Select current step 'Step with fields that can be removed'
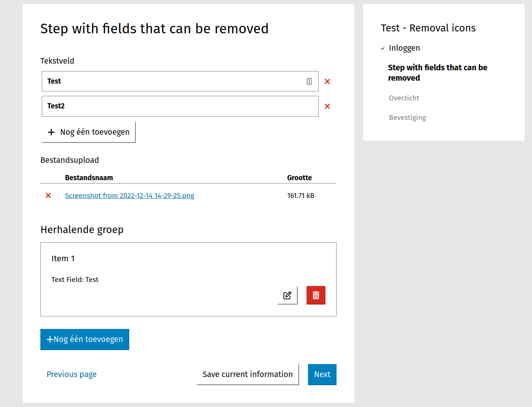The height and width of the screenshot is (407, 532). point(437,73)
